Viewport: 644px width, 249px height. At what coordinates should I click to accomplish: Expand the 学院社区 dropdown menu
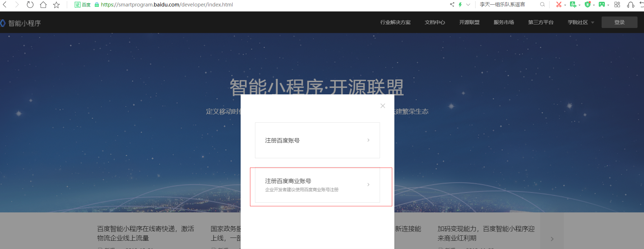click(x=580, y=22)
